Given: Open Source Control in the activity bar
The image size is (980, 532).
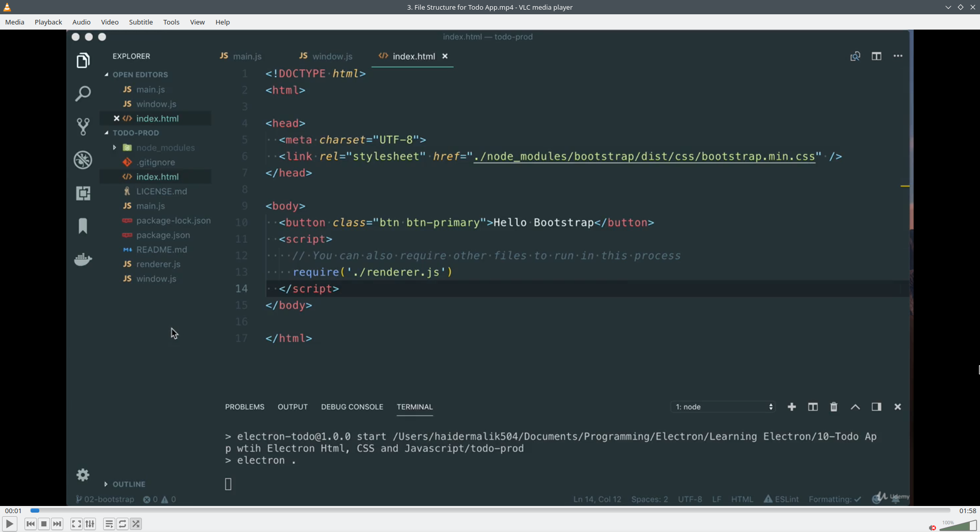Looking at the screenshot, I should [83, 126].
